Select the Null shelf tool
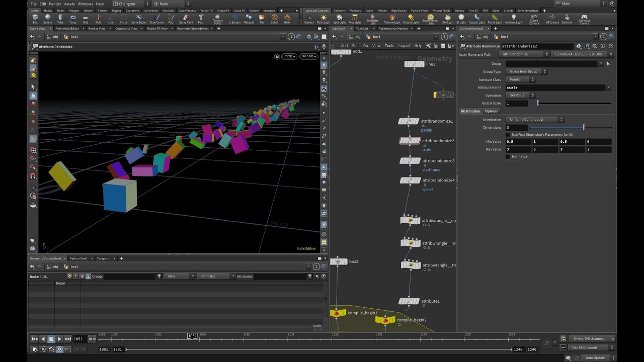The width and height of the screenshot is (644, 362). pos(98,19)
